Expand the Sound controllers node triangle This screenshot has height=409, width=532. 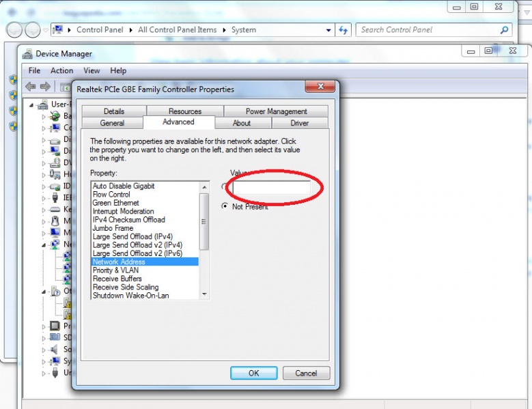44,350
